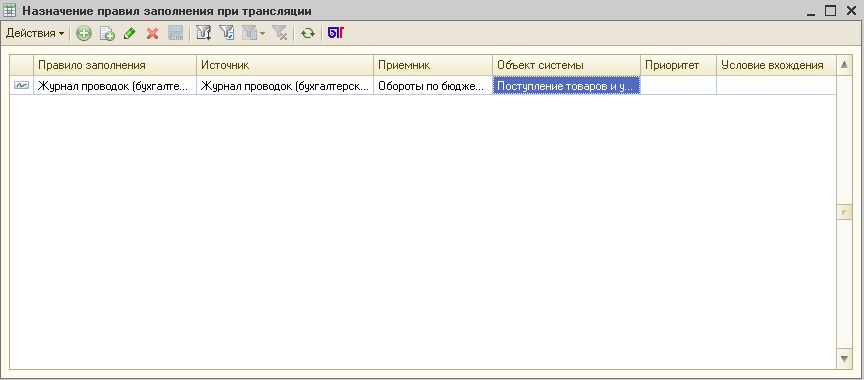864x380 pixels.
Task: Add a new record with green plus
Action: (83, 34)
